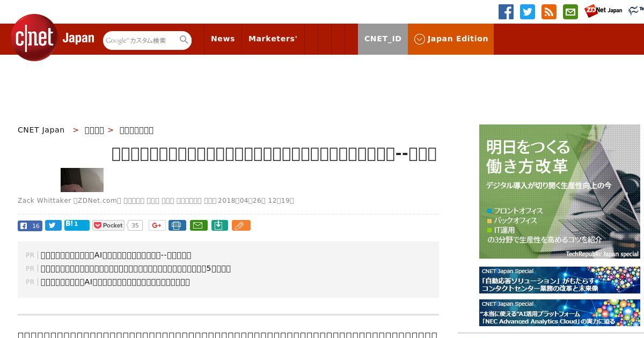Click the third breadcrumb link

tap(136, 130)
